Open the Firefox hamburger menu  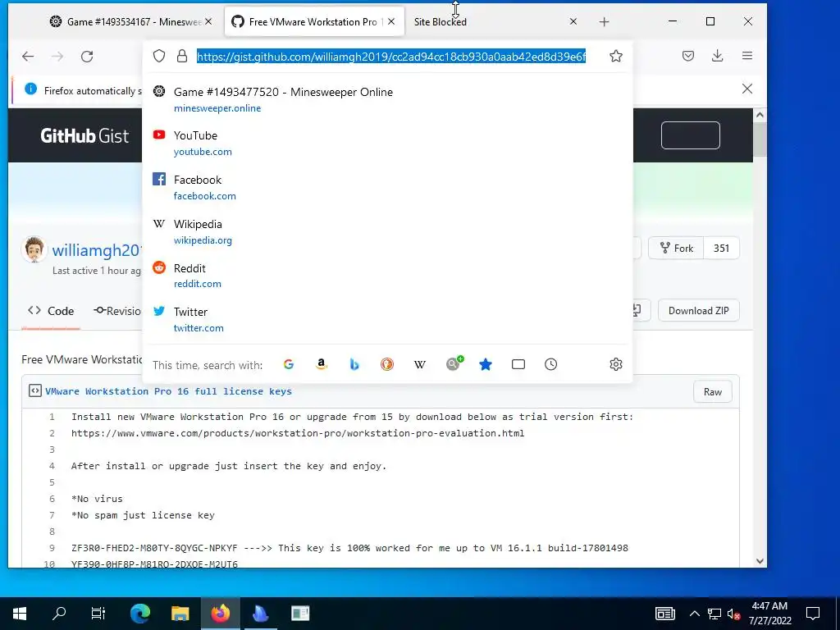(747, 56)
